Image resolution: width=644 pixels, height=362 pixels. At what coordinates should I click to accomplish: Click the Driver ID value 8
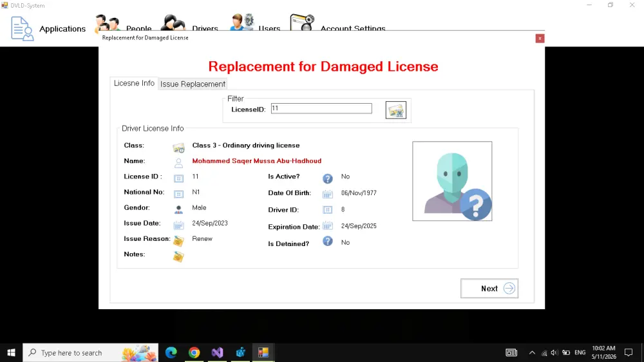(343, 209)
